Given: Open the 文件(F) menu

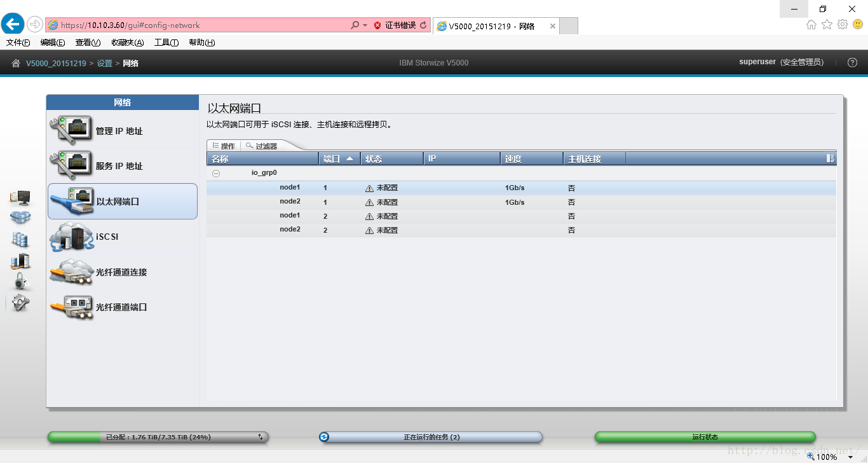Looking at the screenshot, I should point(18,43).
